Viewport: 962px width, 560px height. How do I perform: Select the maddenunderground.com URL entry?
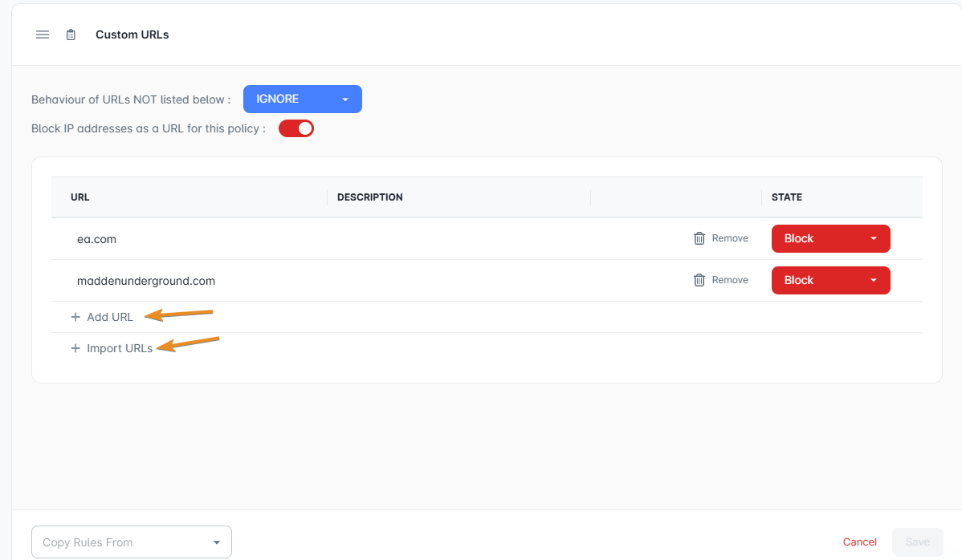[x=146, y=281]
